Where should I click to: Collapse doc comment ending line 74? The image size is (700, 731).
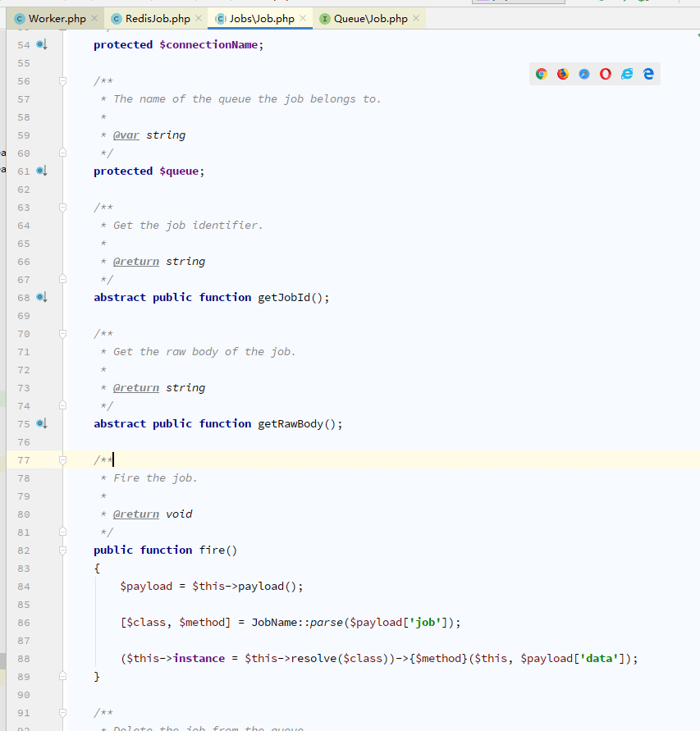click(x=63, y=405)
